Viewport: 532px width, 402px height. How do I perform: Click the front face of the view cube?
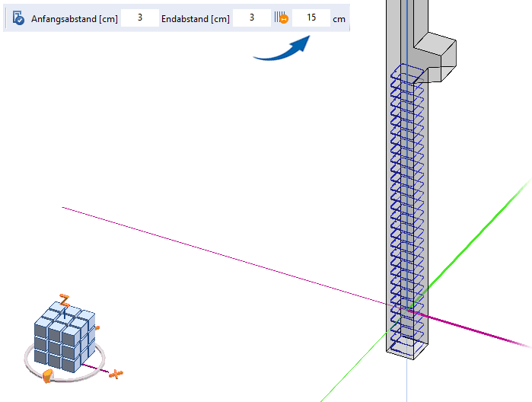pos(57,347)
